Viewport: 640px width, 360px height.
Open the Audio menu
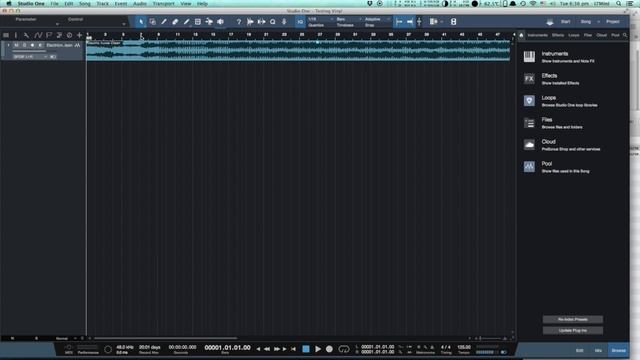(x=140, y=4)
